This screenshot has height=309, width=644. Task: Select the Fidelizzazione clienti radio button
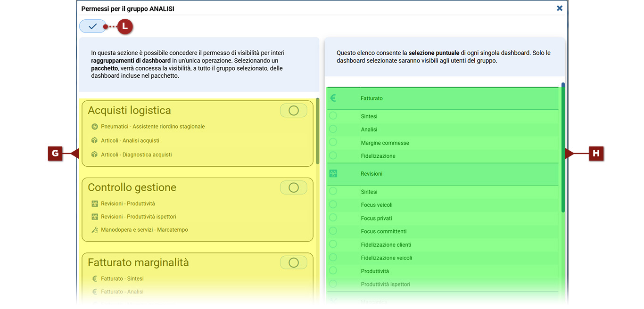click(x=333, y=244)
